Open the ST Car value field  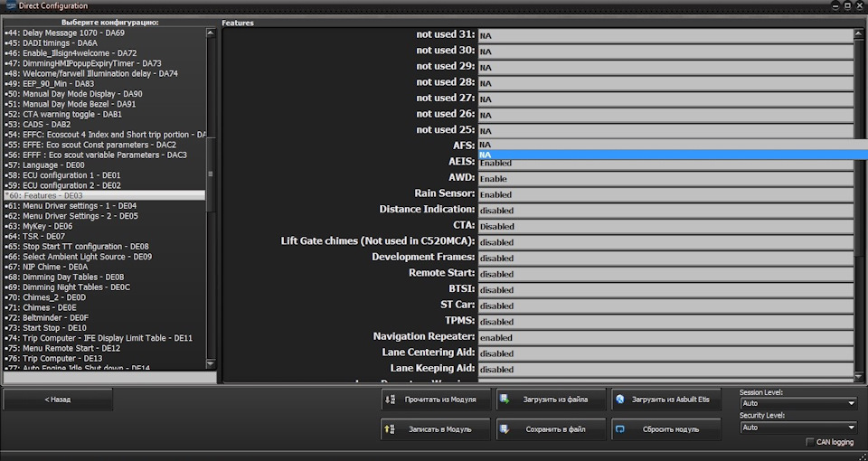click(666, 306)
